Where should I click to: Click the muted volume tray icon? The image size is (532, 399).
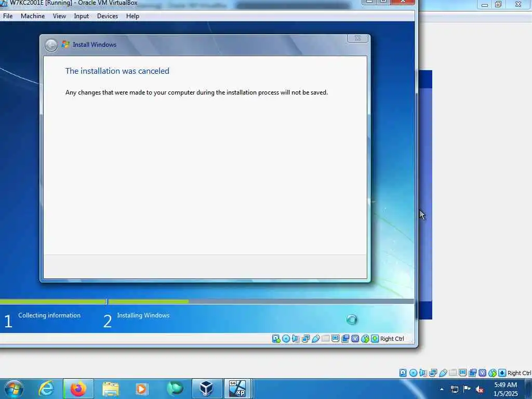(480, 389)
